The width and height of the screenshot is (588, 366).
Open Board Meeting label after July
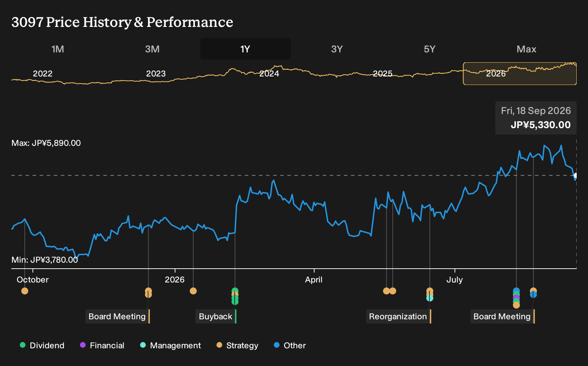tap(502, 316)
